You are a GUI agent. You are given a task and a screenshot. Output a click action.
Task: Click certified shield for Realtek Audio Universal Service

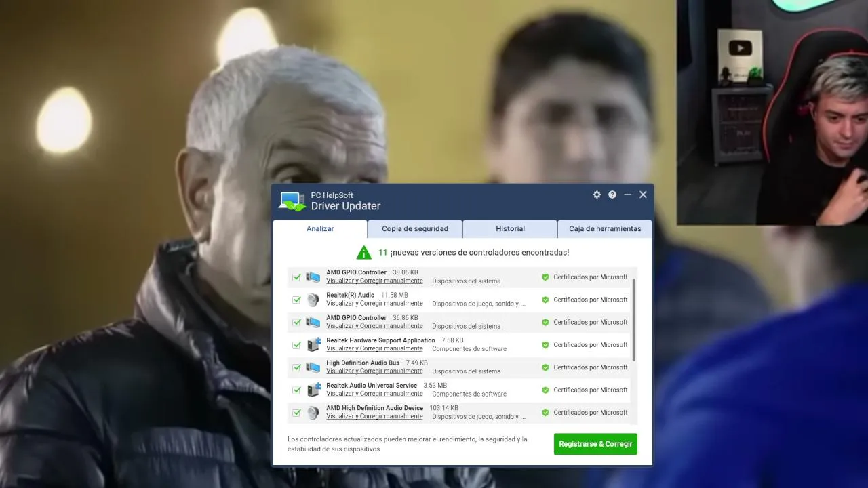click(x=545, y=390)
